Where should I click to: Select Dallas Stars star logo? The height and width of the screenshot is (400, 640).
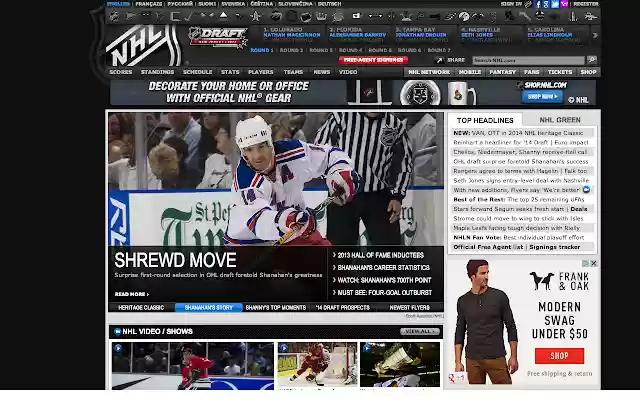tap(256, 16)
